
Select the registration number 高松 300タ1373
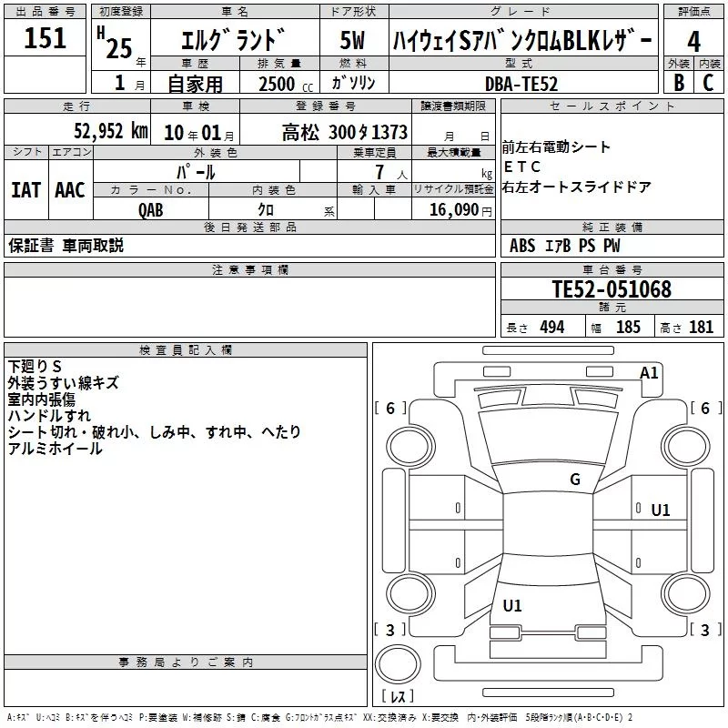pyautogui.click(x=345, y=132)
